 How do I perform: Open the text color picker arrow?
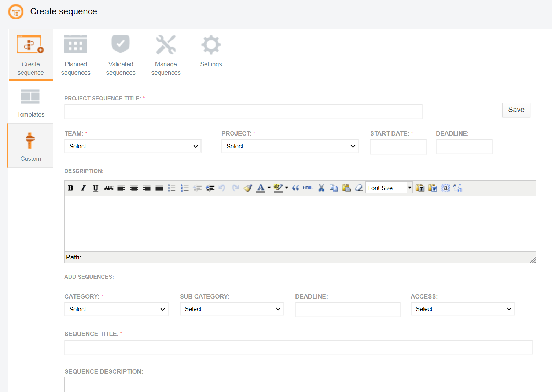[269, 188]
